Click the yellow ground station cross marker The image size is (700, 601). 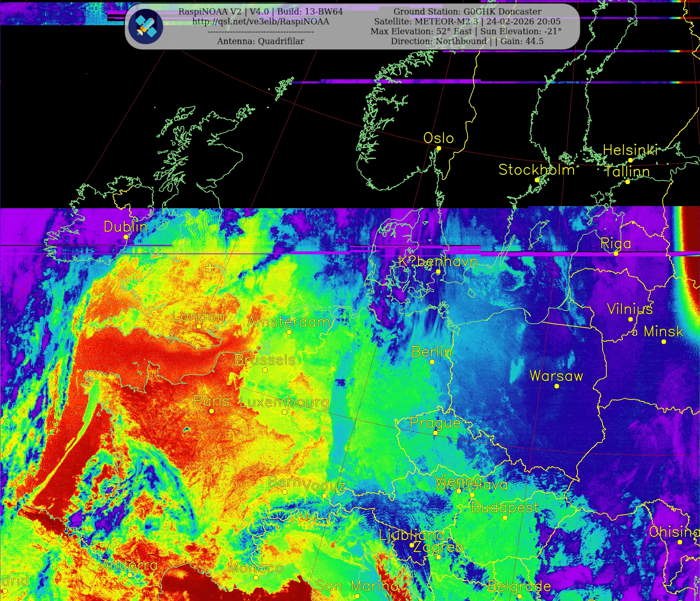coord(210,268)
